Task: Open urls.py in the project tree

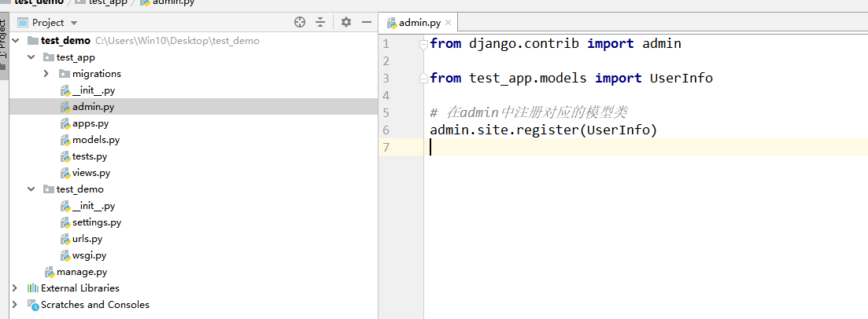Action: [87, 239]
